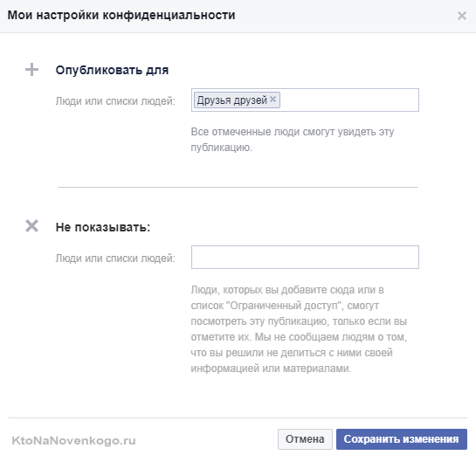The width and height of the screenshot is (476, 455).
Task: Click the dialog title 'Мои настройки конфиденциальности'
Action: [x=121, y=15]
